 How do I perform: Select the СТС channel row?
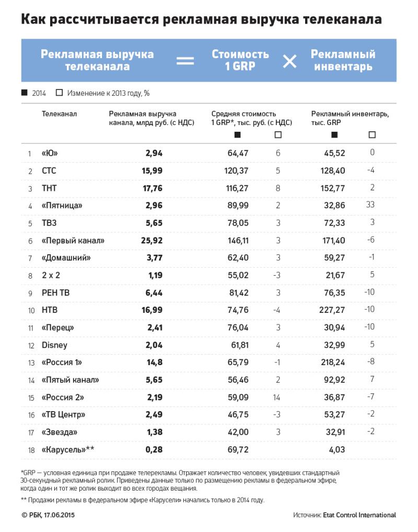[209, 171]
